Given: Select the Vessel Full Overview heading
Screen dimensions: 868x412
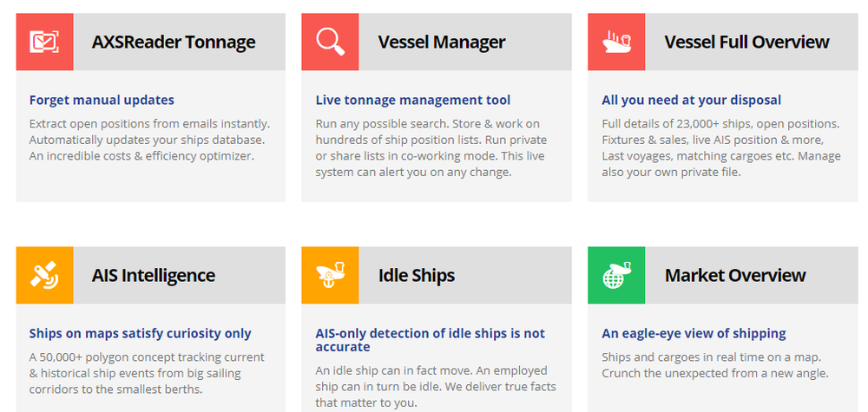Looking at the screenshot, I should [746, 42].
